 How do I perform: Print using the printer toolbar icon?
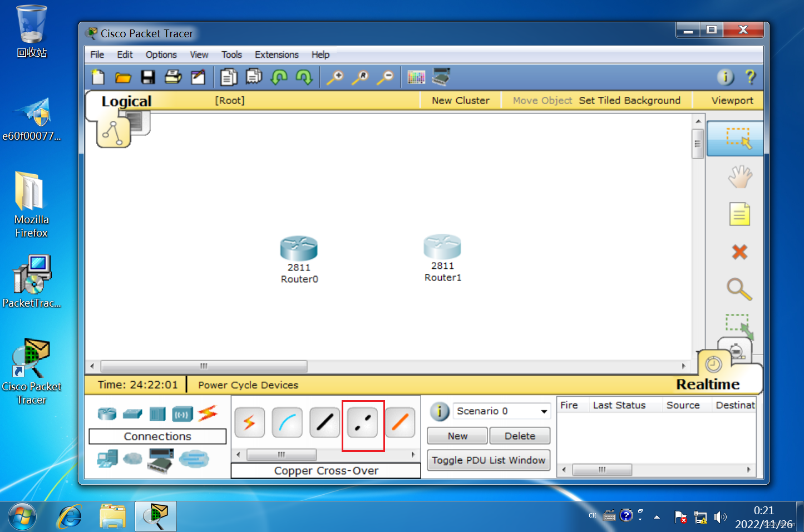173,77
